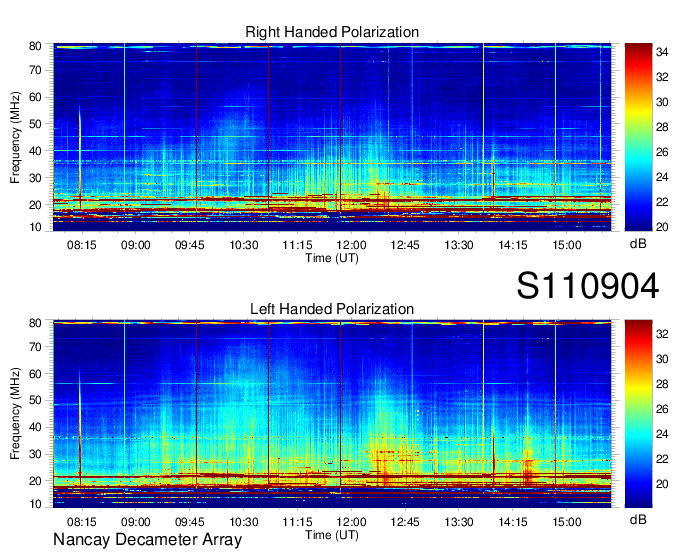Click the bright burst spike near 08:15 in Left Handed spectrogram
Screen dimensions: 680x552
tap(80, 427)
